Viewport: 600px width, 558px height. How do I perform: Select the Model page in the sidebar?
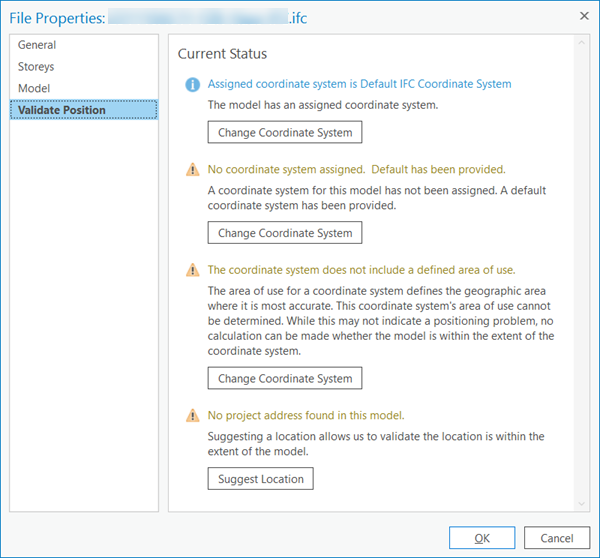34,89
